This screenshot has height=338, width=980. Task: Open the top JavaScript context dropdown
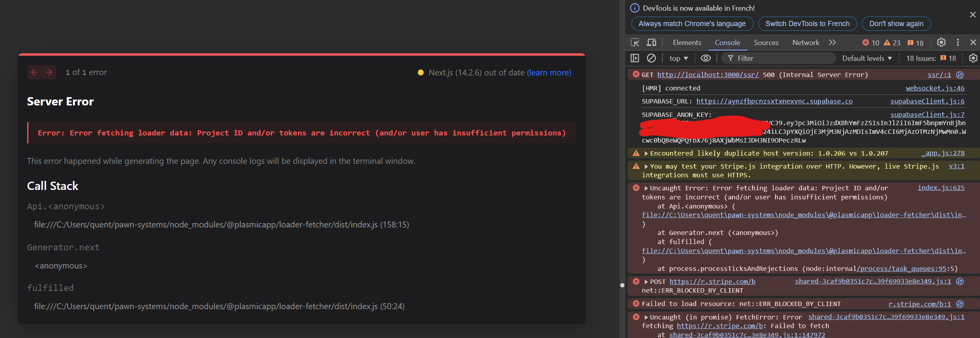(679, 58)
